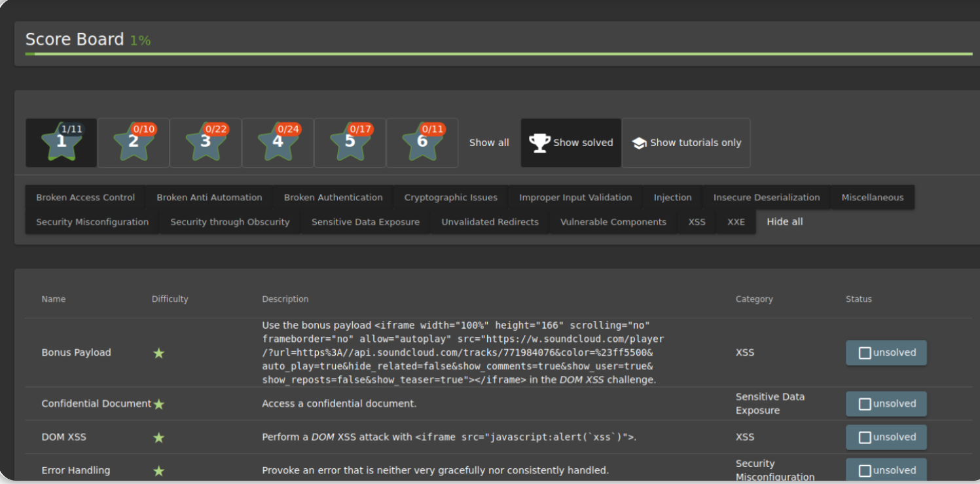Toggle the Broken Authentication category
Image resolution: width=980 pixels, height=484 pixels.
[333, 197]
